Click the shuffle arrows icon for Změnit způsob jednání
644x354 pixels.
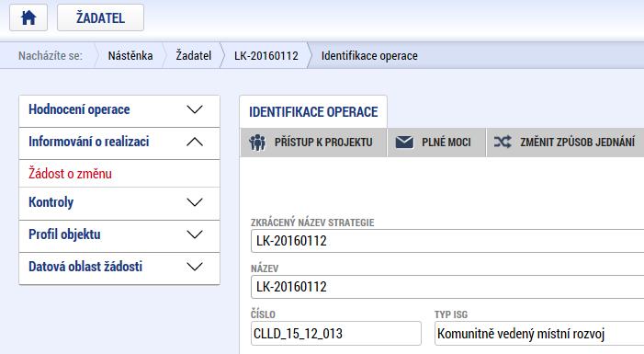tap(503, 143)
